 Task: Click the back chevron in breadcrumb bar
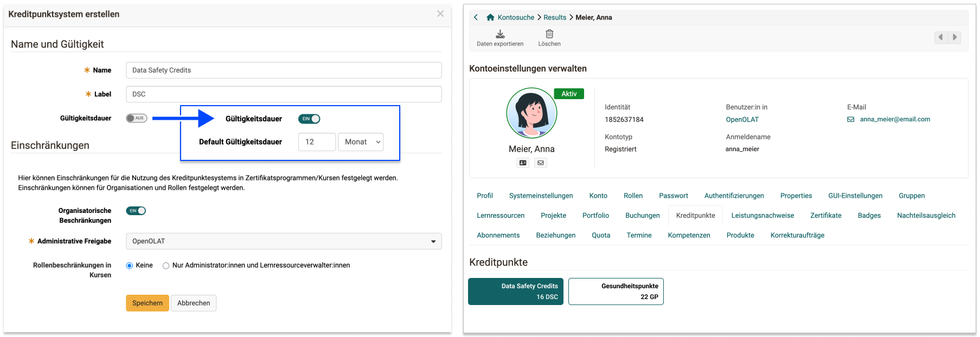click(x=476, y=17)
